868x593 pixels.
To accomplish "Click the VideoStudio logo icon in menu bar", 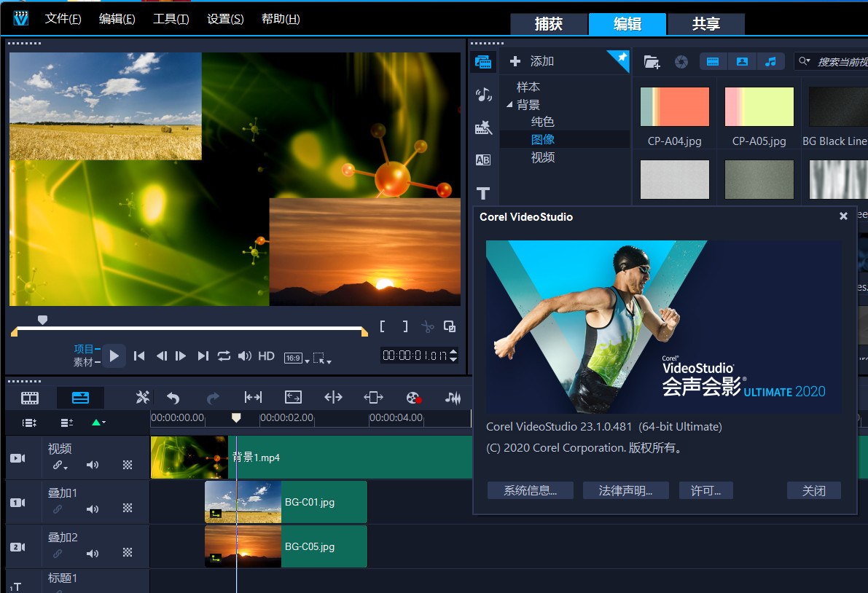I will tap(21, 18).
